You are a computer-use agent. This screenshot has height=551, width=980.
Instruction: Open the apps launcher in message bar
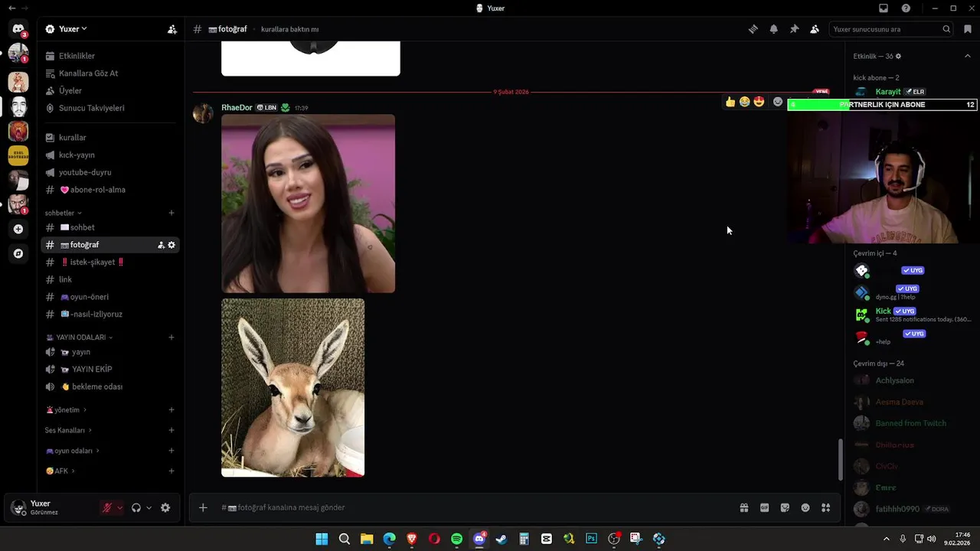click(x=826, y=507)
